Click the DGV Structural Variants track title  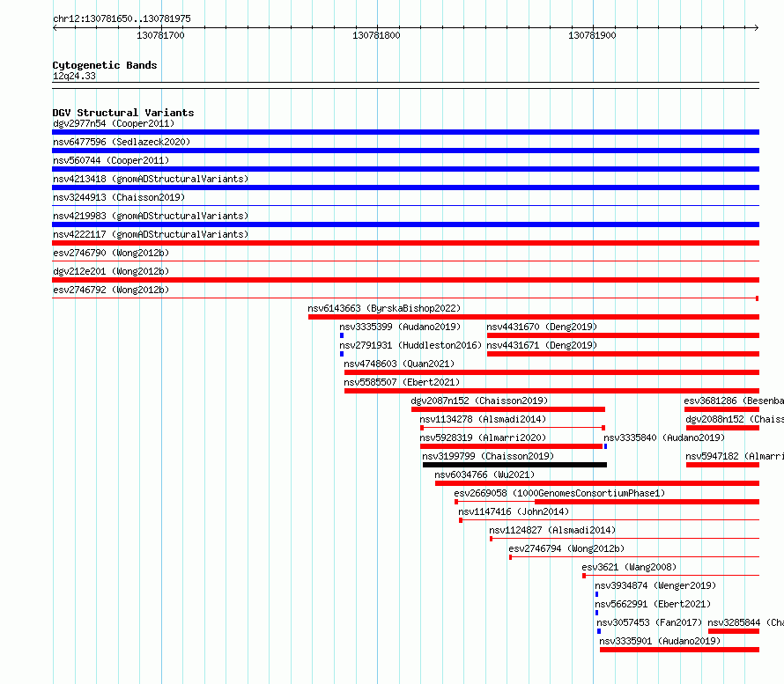(123, 113)
